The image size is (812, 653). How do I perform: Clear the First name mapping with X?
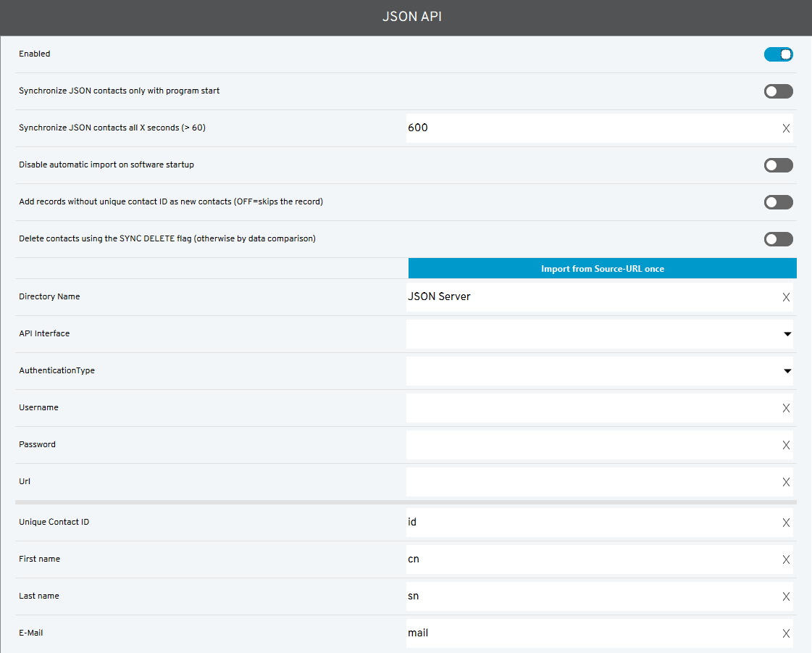coord(786,560)
